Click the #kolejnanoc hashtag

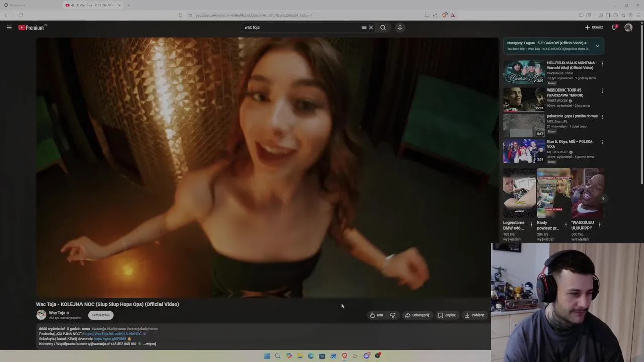point(116,329)
